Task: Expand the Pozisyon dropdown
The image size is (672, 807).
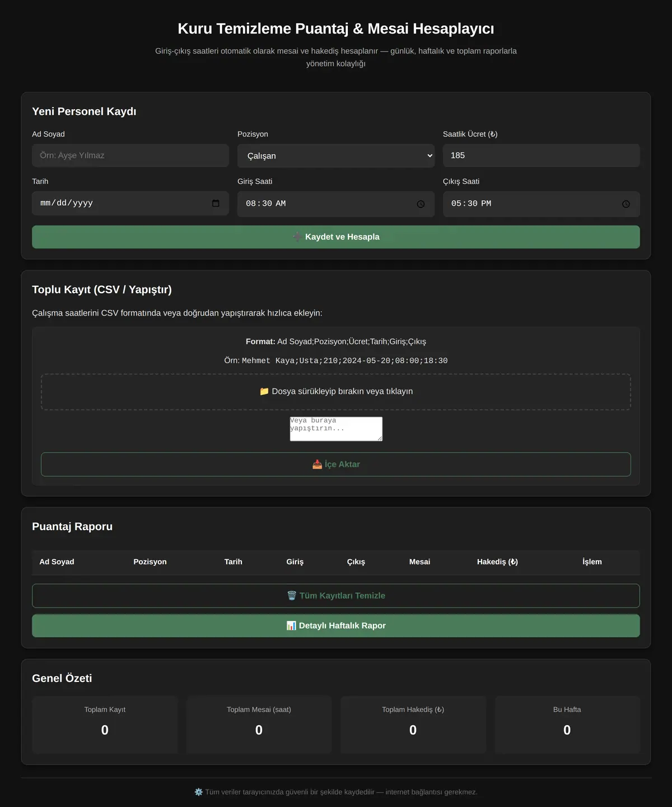Action: pos(336,156)
